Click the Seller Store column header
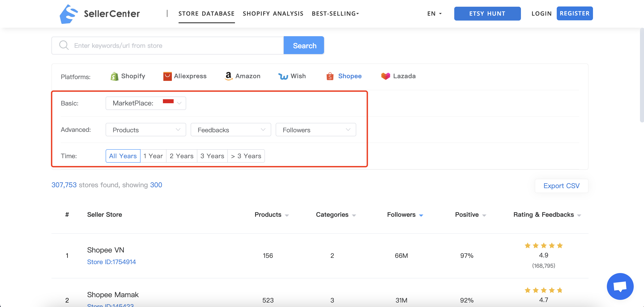This screenshot has width=644, height=307. [x=104, y=215]
